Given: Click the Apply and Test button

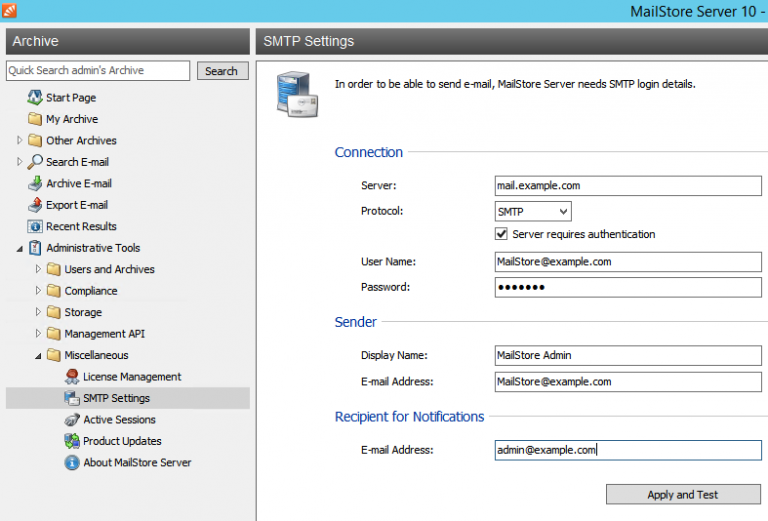Looking at the screenshot, I should (683, 495).
